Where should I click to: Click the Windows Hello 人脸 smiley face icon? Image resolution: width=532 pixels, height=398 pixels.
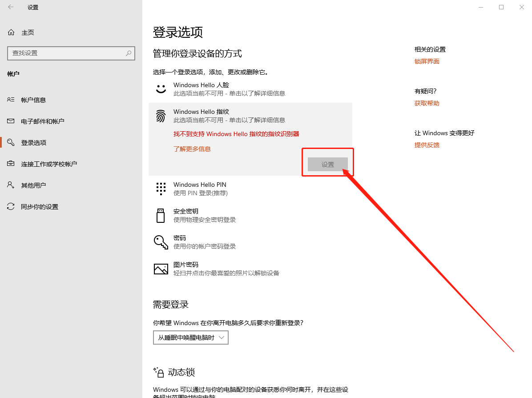tap(161, 89)
